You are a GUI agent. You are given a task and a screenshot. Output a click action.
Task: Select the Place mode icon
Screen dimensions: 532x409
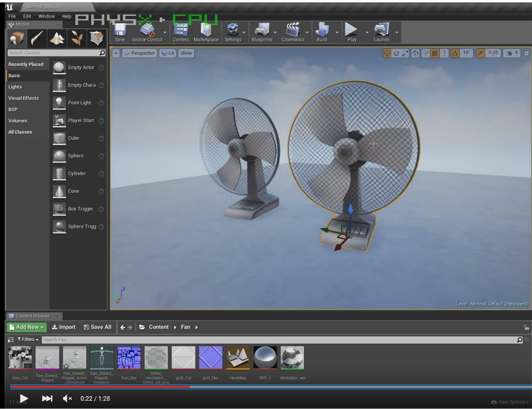(x=17, y=38)
